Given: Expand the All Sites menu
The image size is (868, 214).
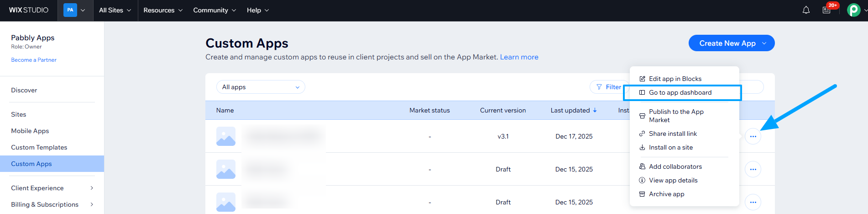Looking at the screenshot, I should pyautogui.click(x=115, y=10).
